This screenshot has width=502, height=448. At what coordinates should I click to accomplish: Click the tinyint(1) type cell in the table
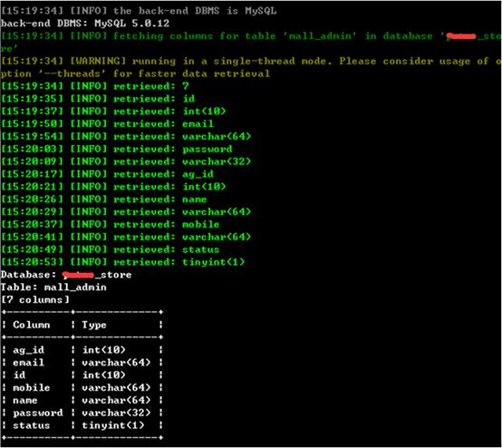[113, 425]
